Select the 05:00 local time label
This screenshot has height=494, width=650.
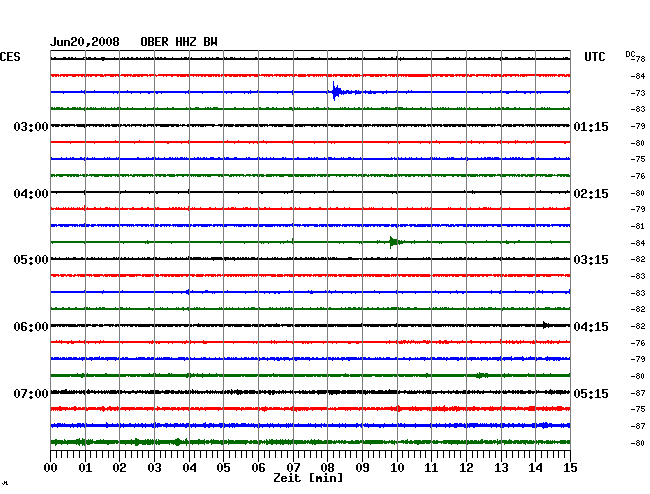31,260
